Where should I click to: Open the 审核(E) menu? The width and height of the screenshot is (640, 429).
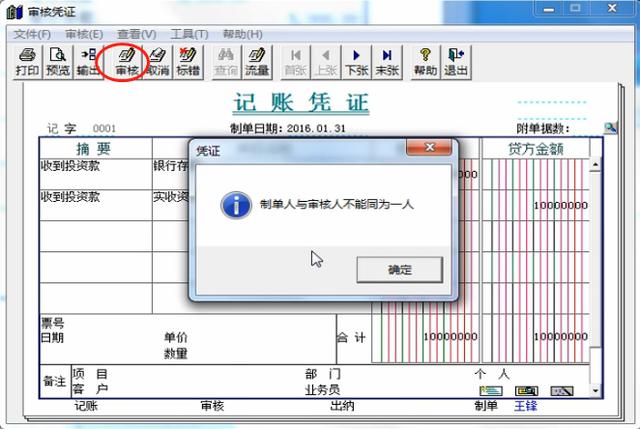(84, 34)
